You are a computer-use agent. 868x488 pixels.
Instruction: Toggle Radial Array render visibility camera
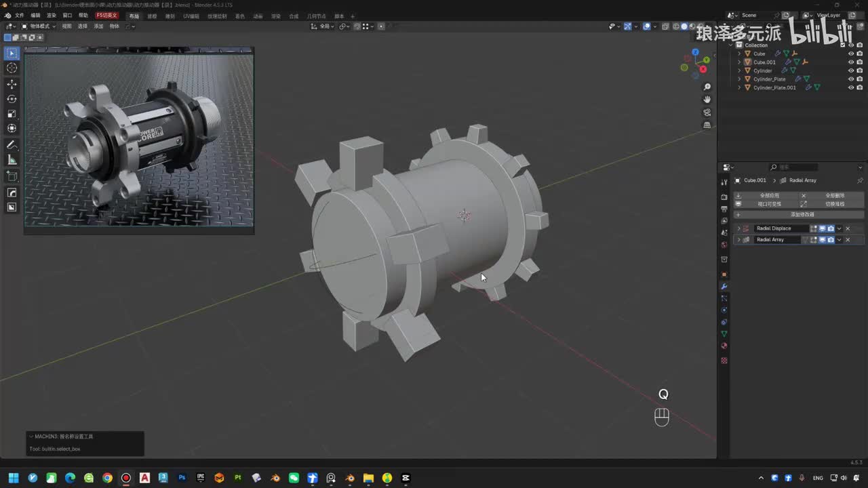point(831,240)
